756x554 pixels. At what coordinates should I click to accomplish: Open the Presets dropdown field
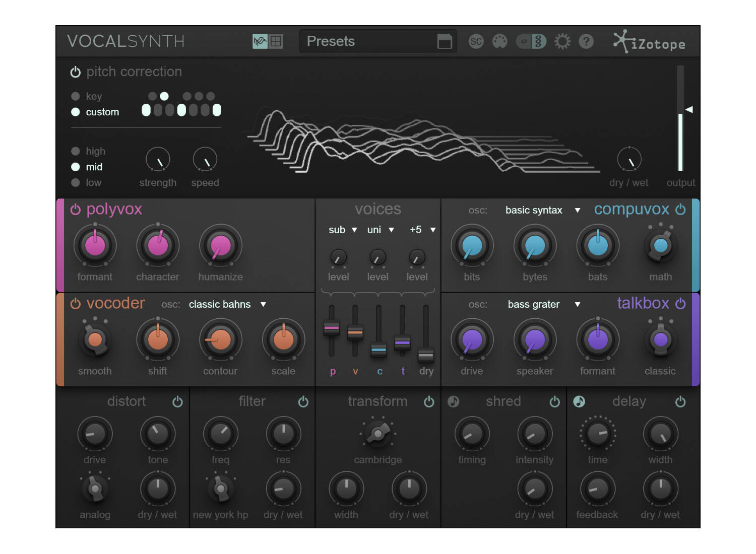(x=377, y=41)
